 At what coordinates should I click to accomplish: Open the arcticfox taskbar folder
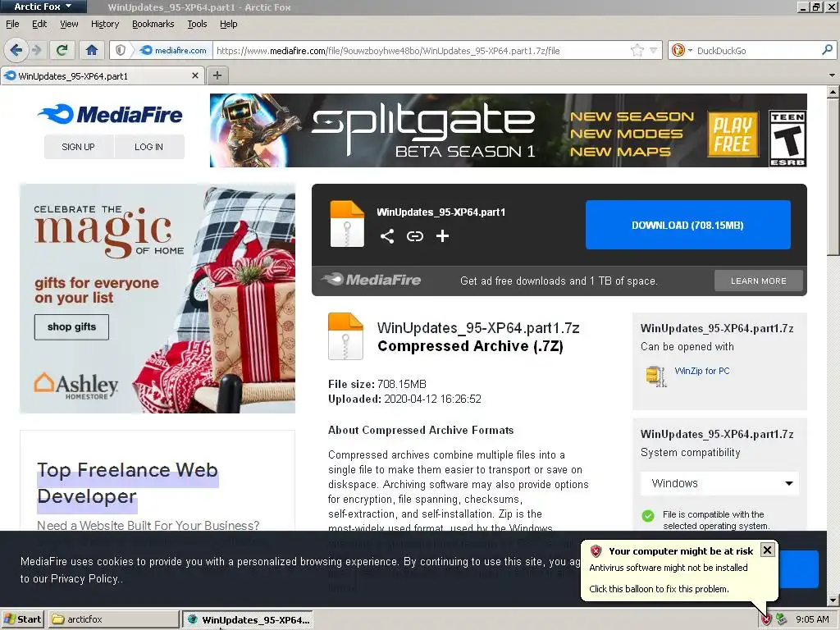tap(114, 619)
